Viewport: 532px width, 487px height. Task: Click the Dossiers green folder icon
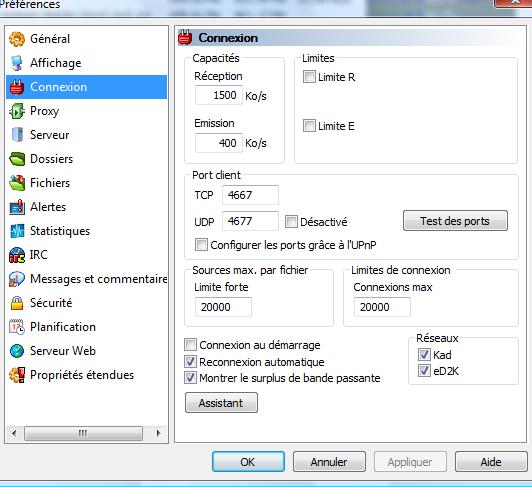[17, 159]
